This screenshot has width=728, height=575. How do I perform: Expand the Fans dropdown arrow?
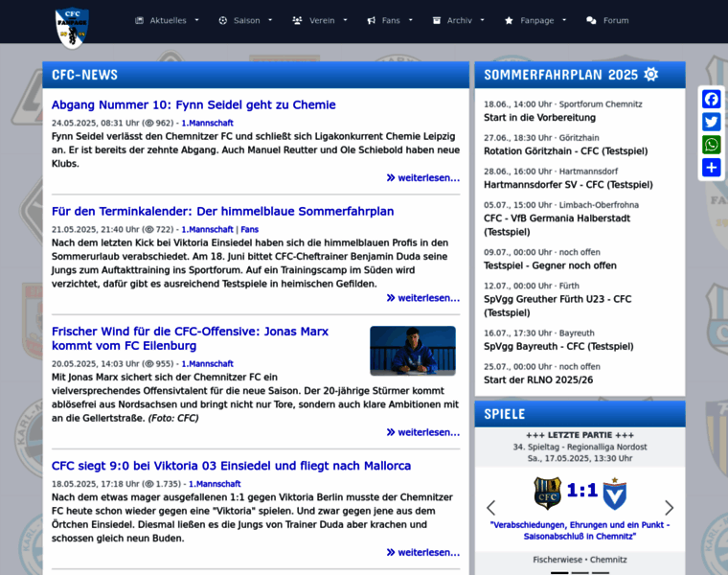click(x=410, y=20)
